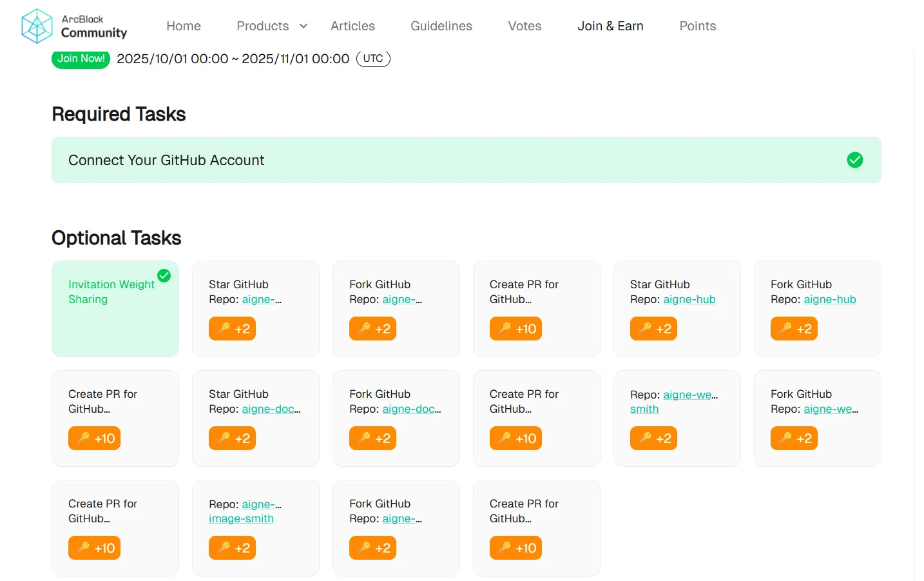This screenshot has width=924, height=581.
Task: Click the +2 key badge under Star aigne-hub
Action: point(653,329)
